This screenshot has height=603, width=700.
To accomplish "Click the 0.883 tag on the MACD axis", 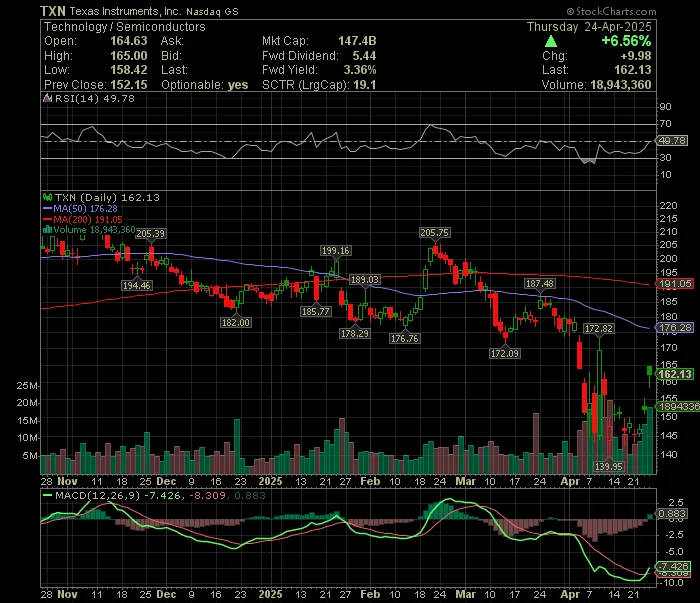I will (x=672, y=513).
